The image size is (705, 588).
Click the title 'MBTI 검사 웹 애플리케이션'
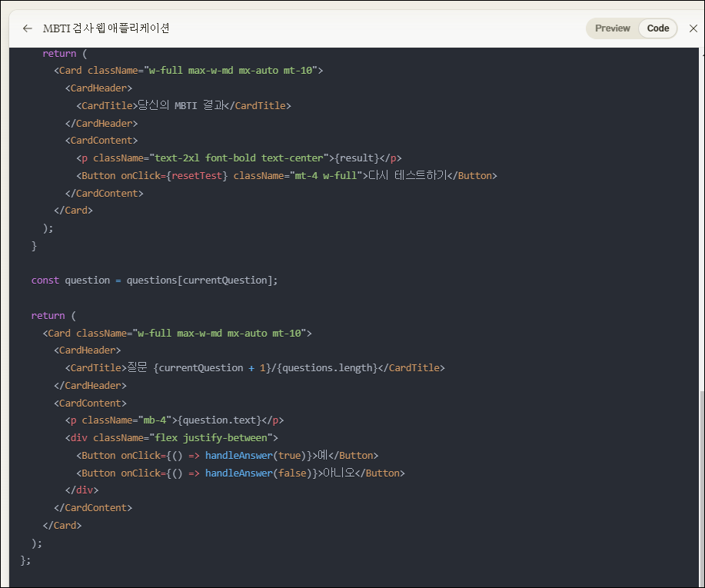106,28
